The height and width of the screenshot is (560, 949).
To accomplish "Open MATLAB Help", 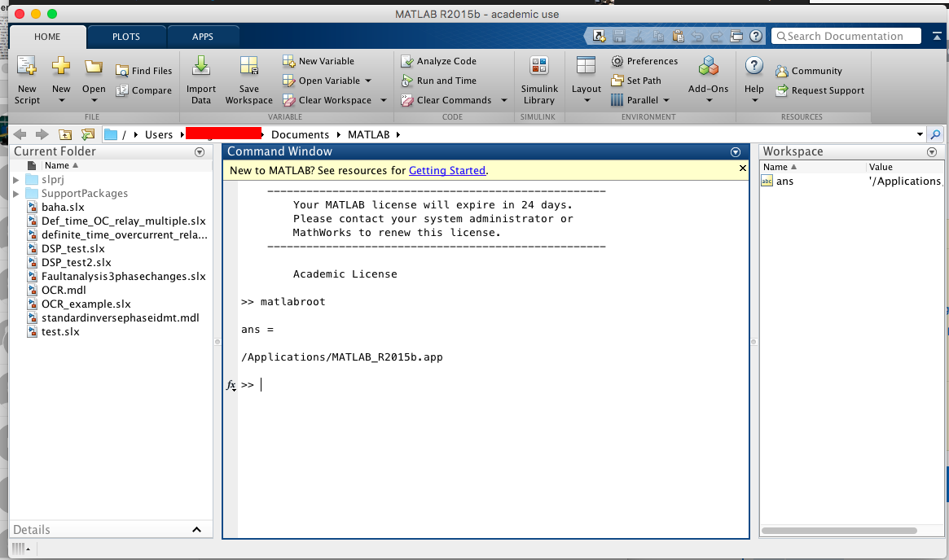I will click(x=753, y=77).
